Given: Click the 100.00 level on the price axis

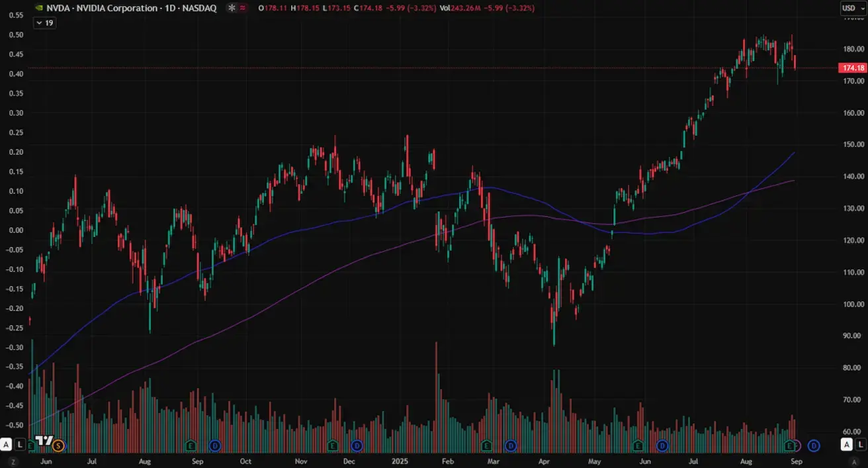Looking at the screenshot, I should [x=853, y=304].
